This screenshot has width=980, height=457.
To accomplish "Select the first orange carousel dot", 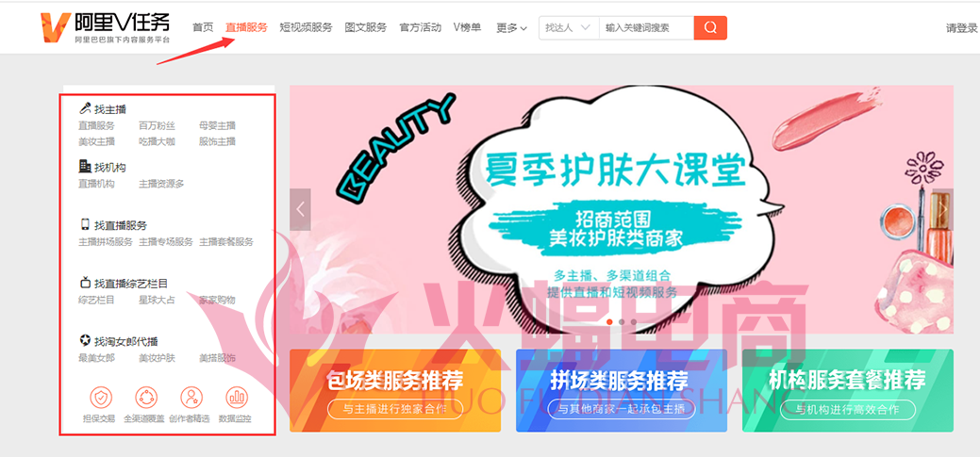I will (x=609, y=322).
